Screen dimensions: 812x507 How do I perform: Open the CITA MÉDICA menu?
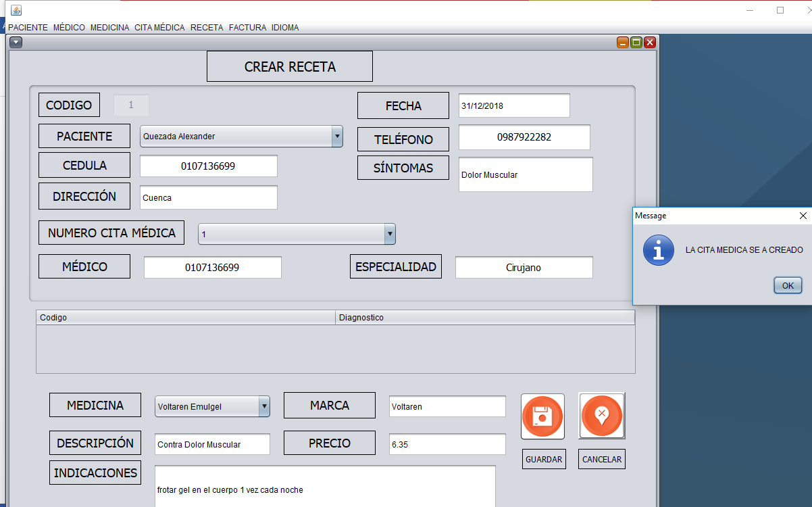pos(159,28)
